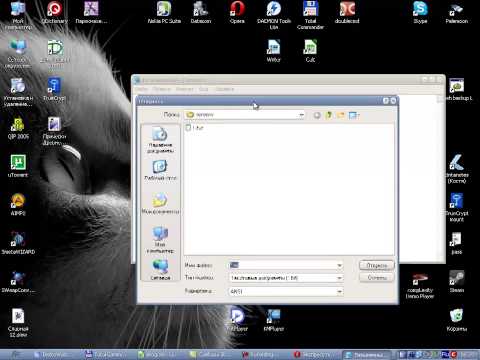
Task: Select the uTorrent desktop icon
Action: tap(18, 166)
